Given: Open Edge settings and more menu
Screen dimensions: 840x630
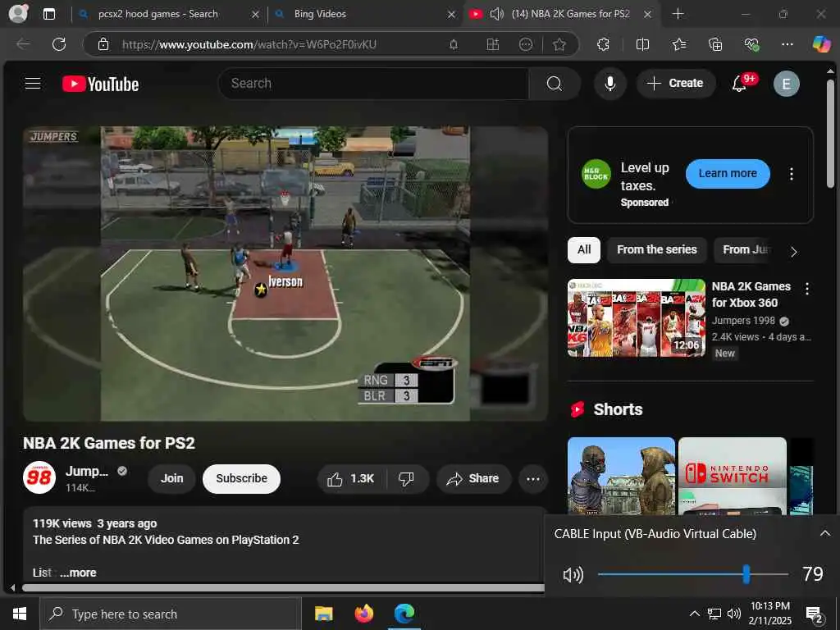Looking at the screenshot, I should [787, 44].
